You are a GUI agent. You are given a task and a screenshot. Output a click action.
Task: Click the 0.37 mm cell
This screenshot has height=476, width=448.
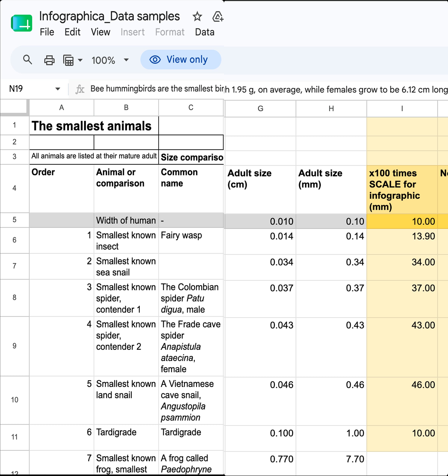point(331,299)
